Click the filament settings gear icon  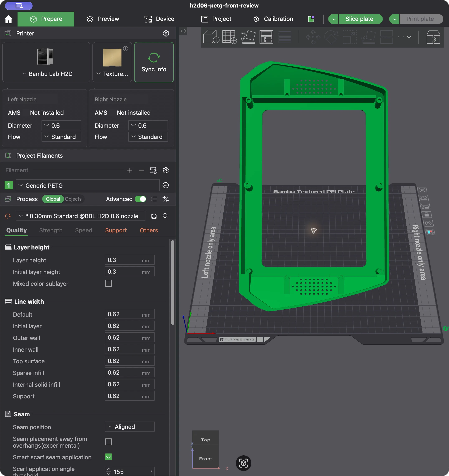point(166,170)
